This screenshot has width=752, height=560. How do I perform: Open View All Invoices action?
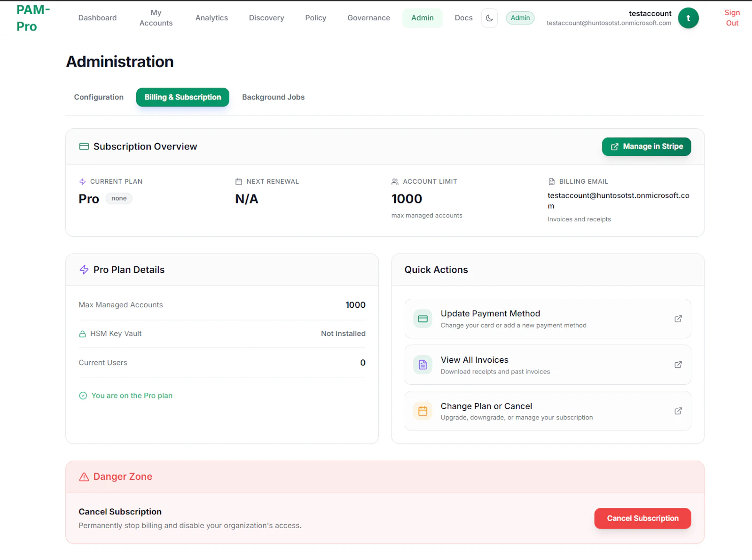[x=548, y=365]
